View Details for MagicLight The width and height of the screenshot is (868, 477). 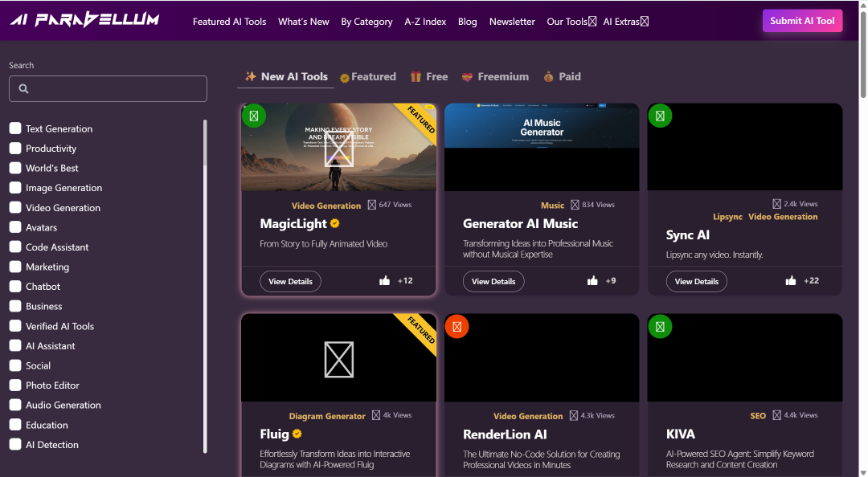coord(291,281)
